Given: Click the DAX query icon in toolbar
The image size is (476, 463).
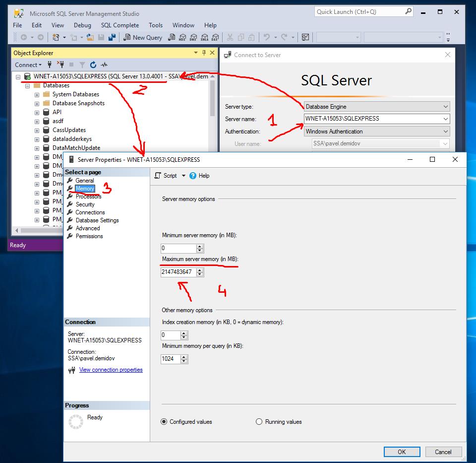Looking at the screenshot, I should coord(215,37).
